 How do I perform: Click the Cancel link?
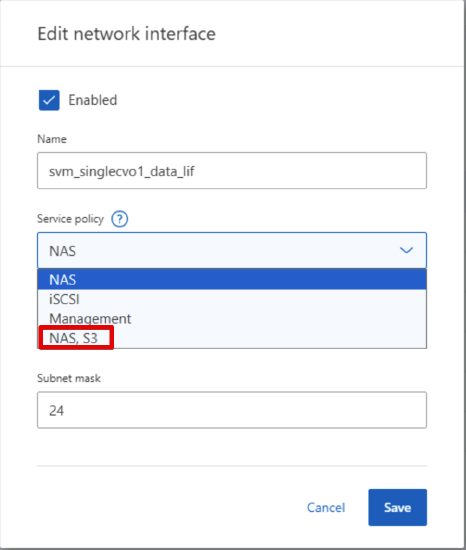pyautogui.click(x=326, y=508)
